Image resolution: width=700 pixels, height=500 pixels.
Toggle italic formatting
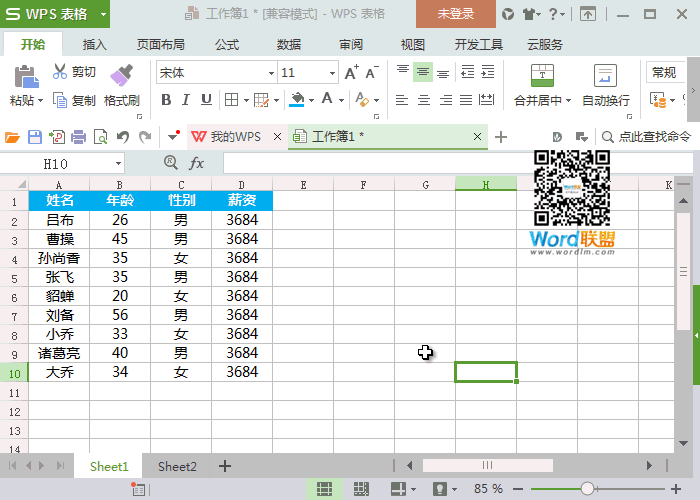click(186, 100)
